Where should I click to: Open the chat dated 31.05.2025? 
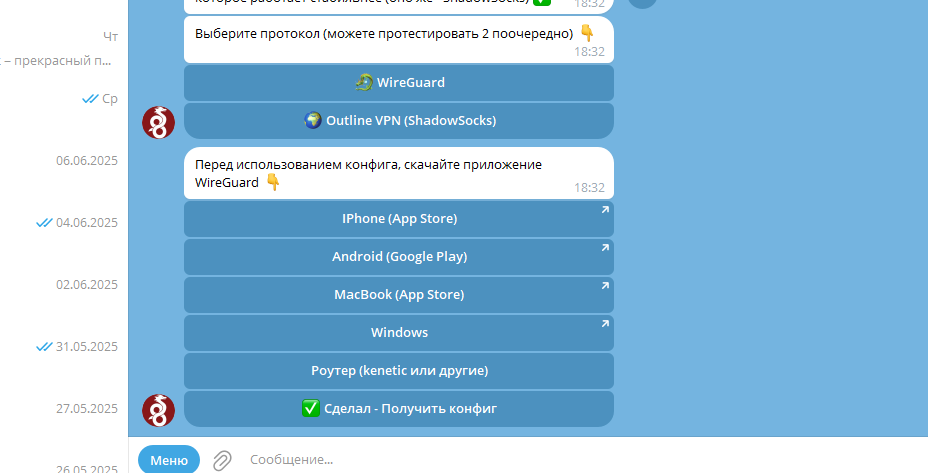(64, 346)
